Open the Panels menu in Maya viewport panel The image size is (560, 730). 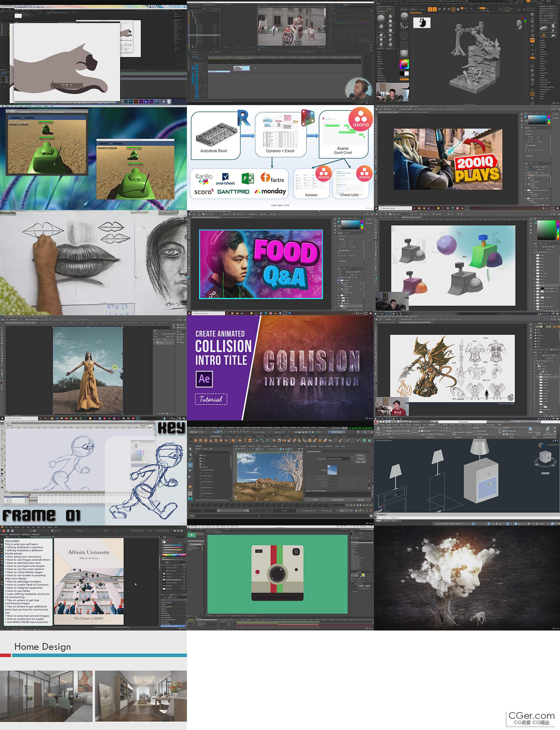click(x=275, y=446)
